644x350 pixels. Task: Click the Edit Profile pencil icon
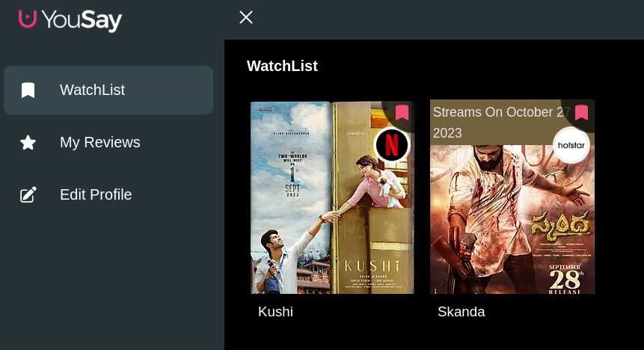click(x=28, y=194)
